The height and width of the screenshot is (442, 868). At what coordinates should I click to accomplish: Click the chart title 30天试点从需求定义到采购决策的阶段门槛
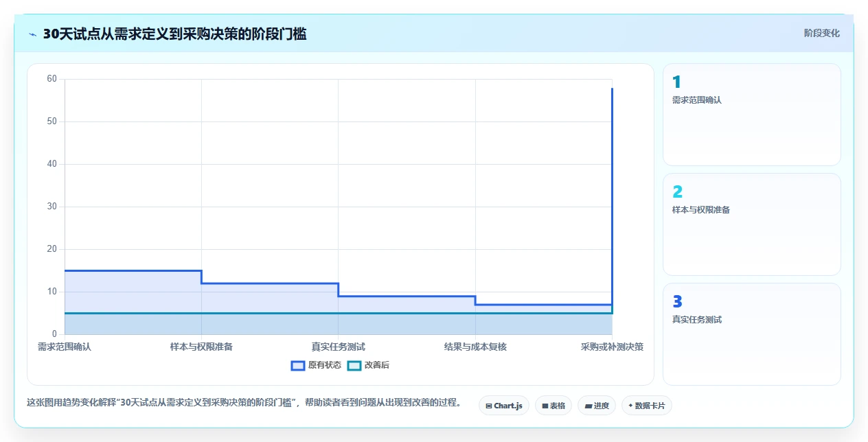pos(174,34)
